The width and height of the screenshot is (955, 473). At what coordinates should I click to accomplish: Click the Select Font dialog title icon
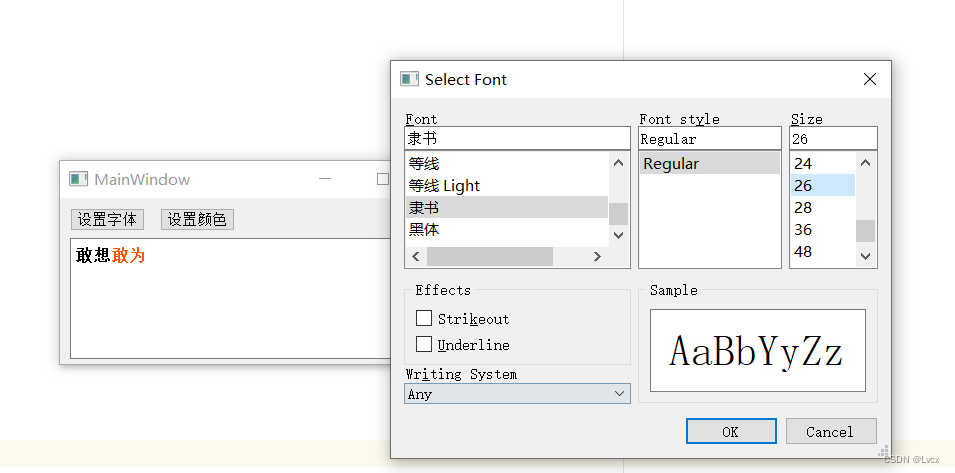pos(409,79)
